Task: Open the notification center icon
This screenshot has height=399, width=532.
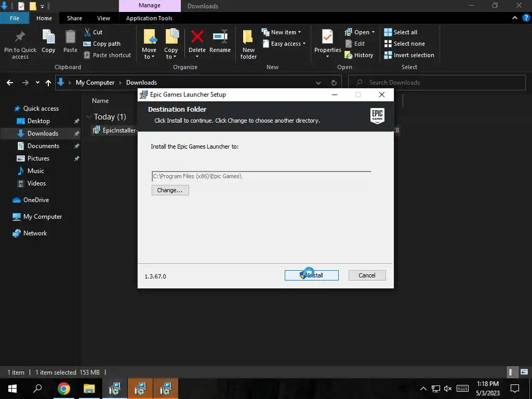Action: [515, 389]
